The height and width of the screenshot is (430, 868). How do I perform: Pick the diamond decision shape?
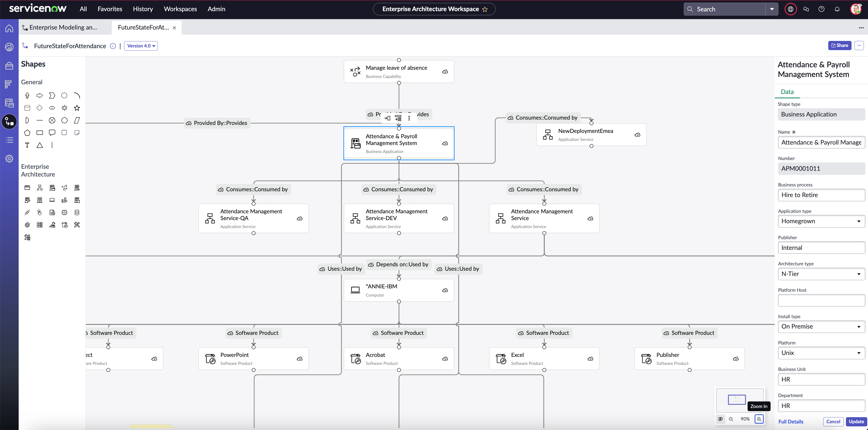40,108
